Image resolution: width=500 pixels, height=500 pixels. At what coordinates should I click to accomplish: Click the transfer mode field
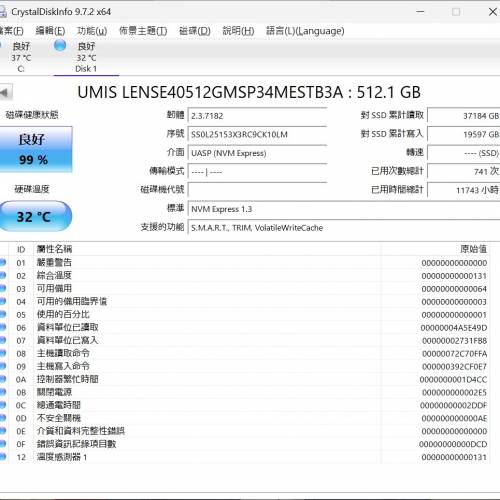(257, 172)
